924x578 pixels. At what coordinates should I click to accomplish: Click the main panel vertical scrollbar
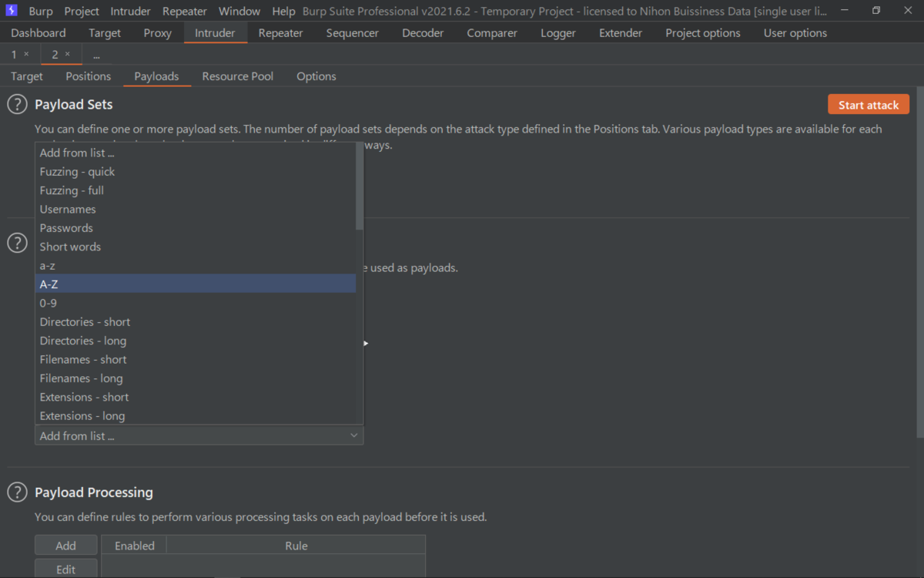(x=920, y=262)
